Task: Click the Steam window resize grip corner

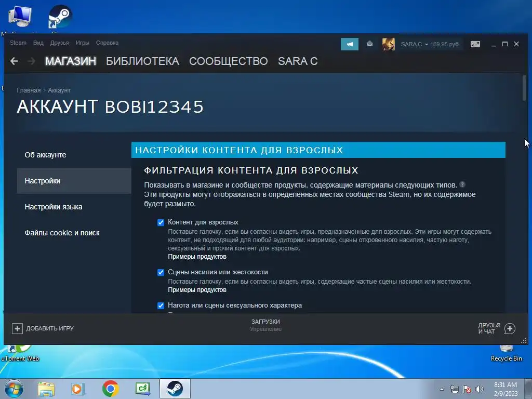Action: click(x=524, y=340)
